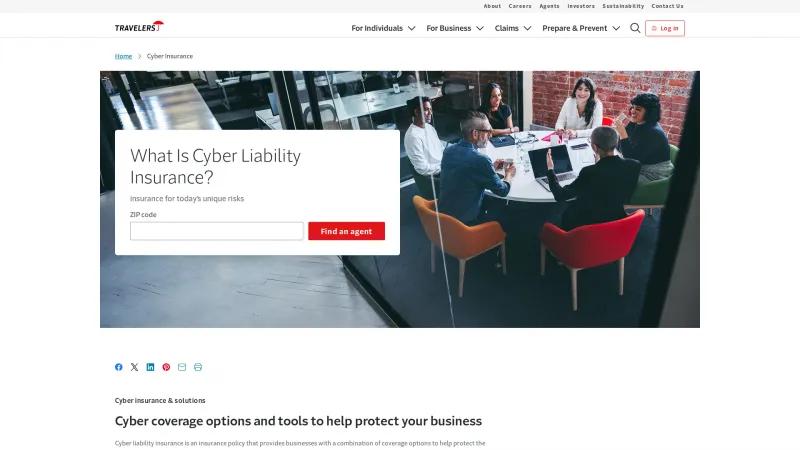Share page via Facebook icon
This screenshot has height=450, width=800.
pos(118,367)
